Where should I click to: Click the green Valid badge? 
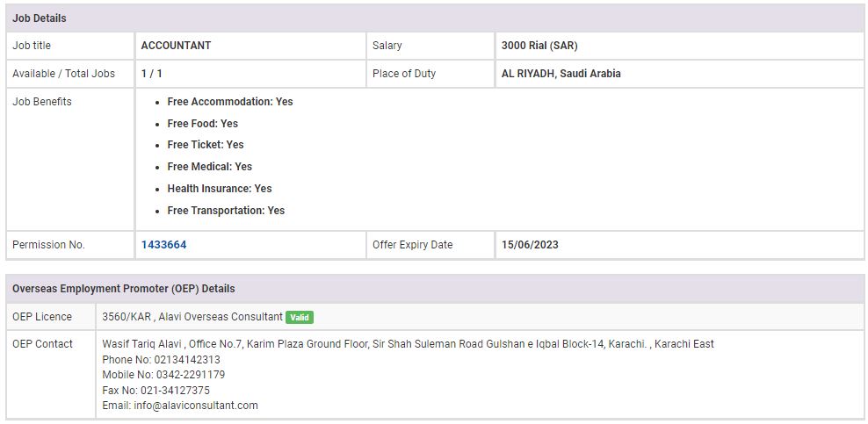(x=300, y=317)
